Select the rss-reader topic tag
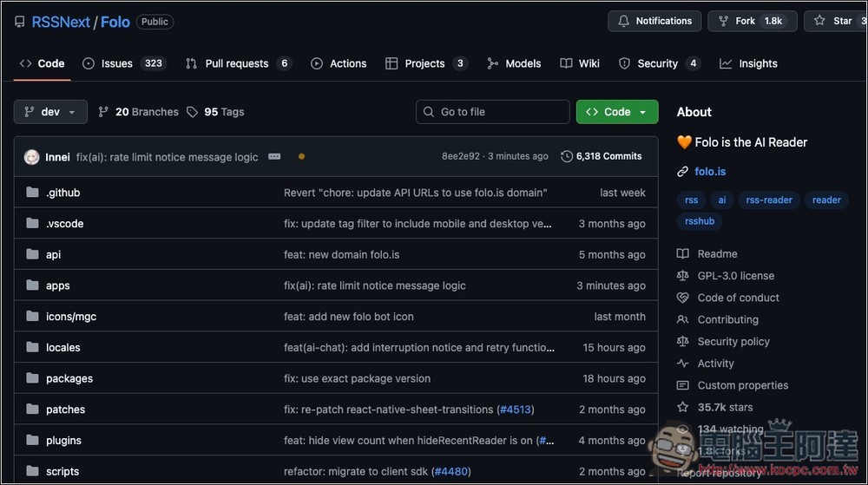The width and height of the screenshot is (868, 485). [x=768, y=200]
